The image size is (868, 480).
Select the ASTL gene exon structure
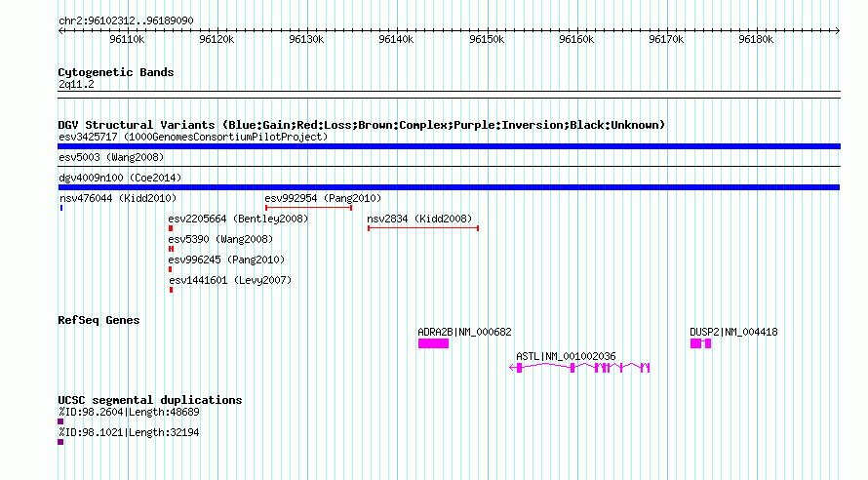[x=579, y=368]
